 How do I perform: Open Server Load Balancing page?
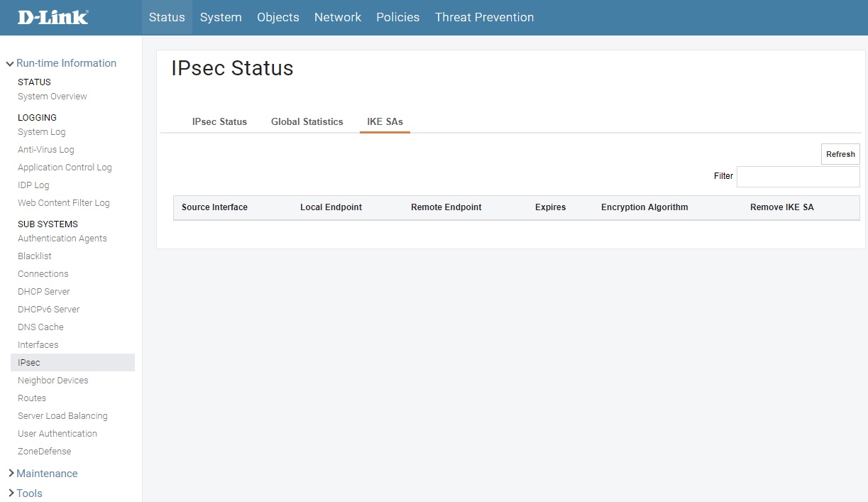point(62,416)
